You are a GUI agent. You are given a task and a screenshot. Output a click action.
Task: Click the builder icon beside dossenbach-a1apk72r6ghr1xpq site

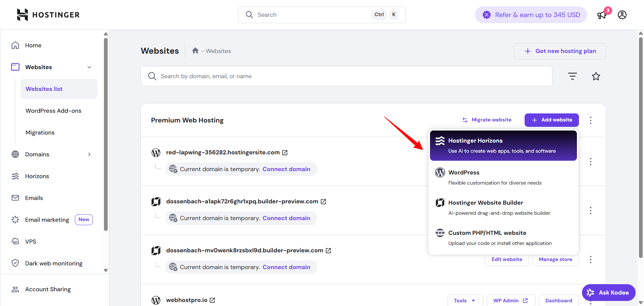(x=156, y=202)
